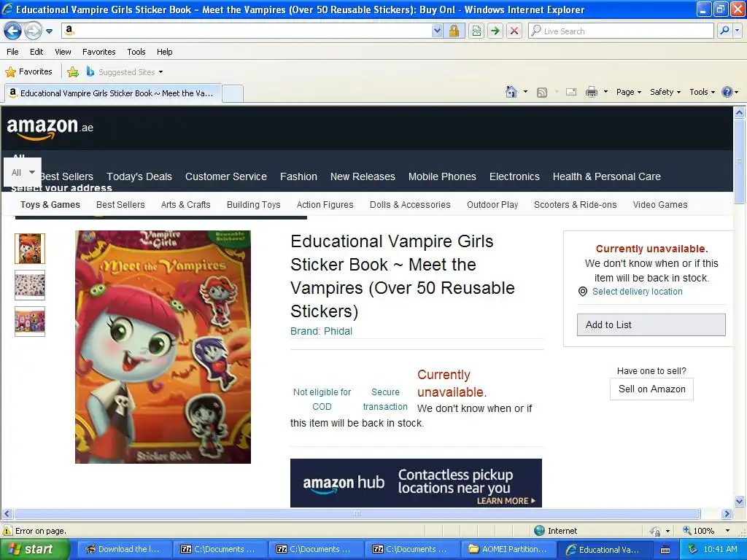Click the Read Mail icon

[571, 92]
